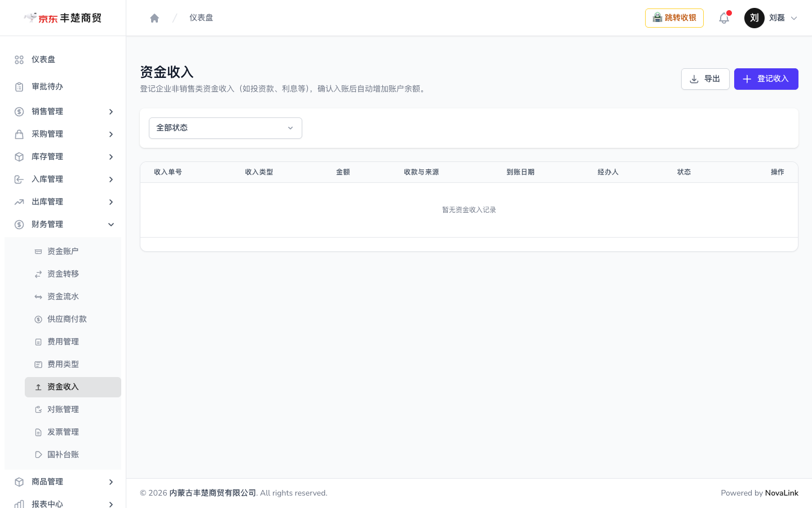Image resolution: width=812 pixels, height=508 pixels.
Task: Open 发票管理 menu item
Action: click(73, 432)
